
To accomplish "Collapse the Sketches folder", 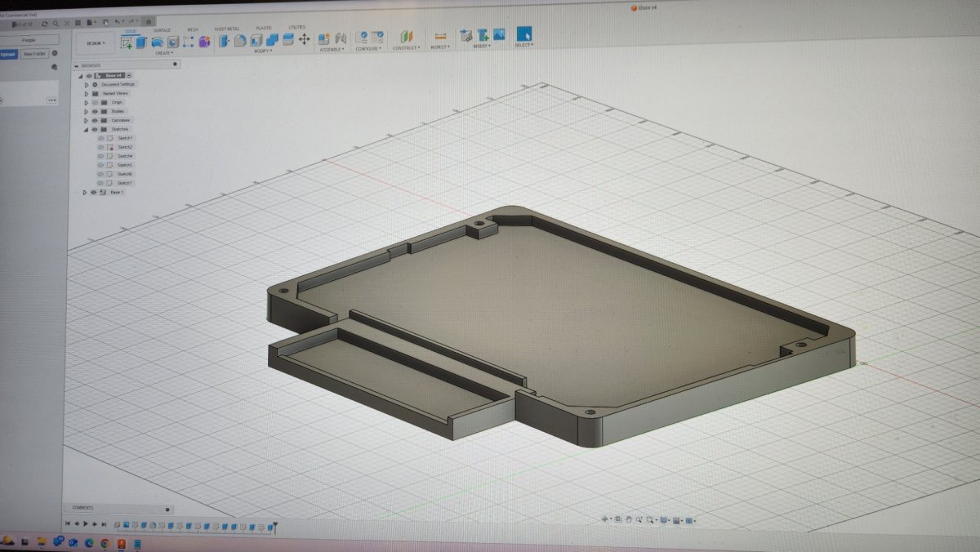I will point(86,129).
